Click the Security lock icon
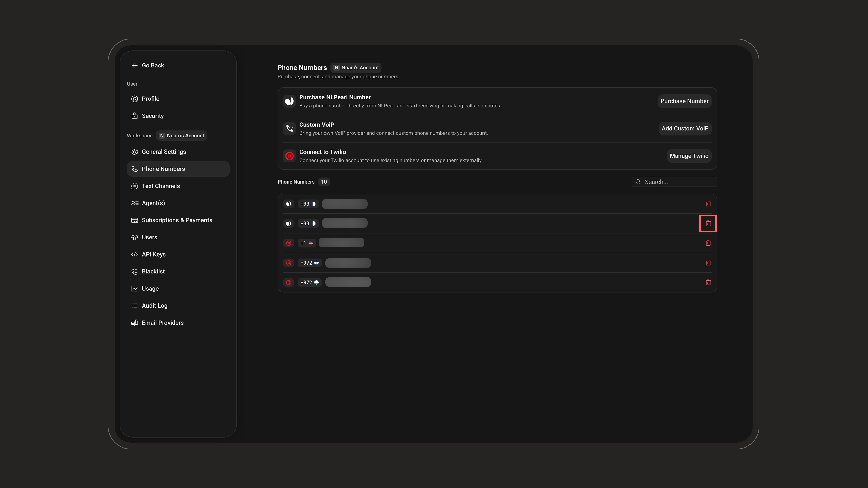868x488 pixels. coord(134,116)
